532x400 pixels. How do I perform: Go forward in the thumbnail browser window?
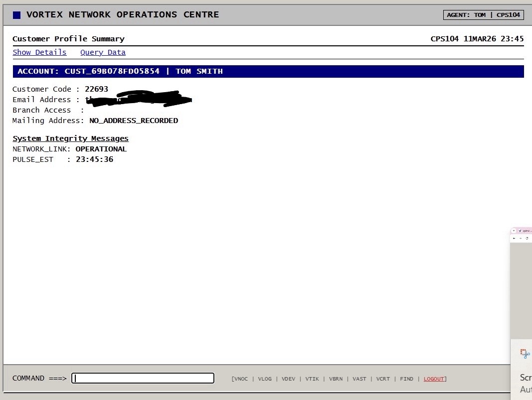coord(521,238)
